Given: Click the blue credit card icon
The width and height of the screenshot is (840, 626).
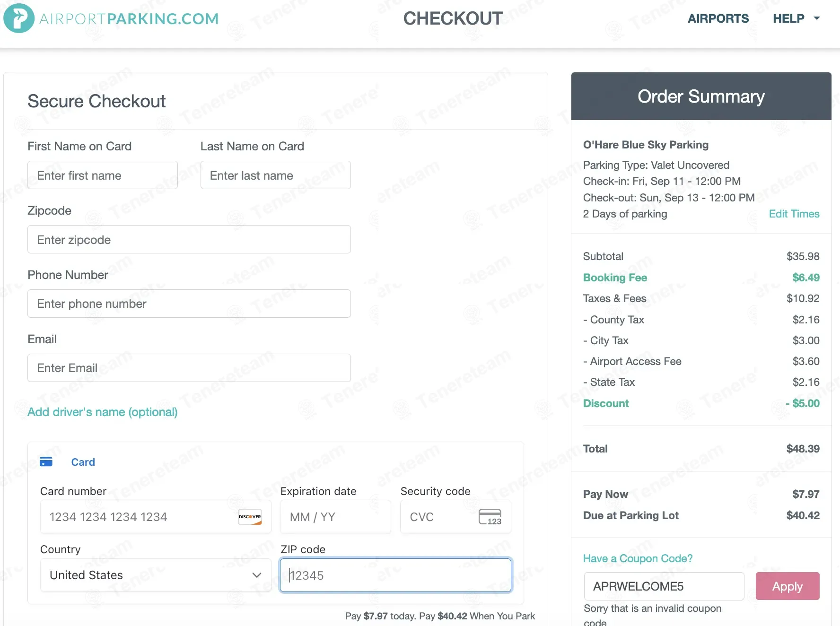Looking at the screenshot, I should coord(46,461).
